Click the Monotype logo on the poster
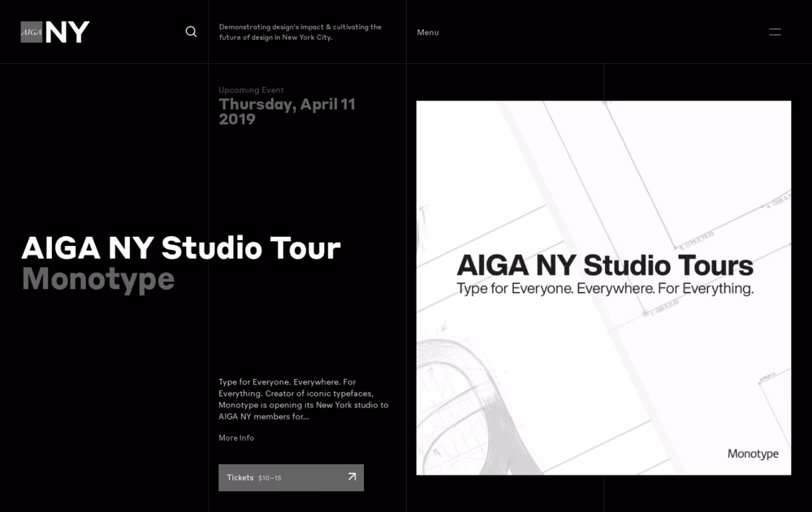Screen dimensions: 812x512 [x=753, y=454]
